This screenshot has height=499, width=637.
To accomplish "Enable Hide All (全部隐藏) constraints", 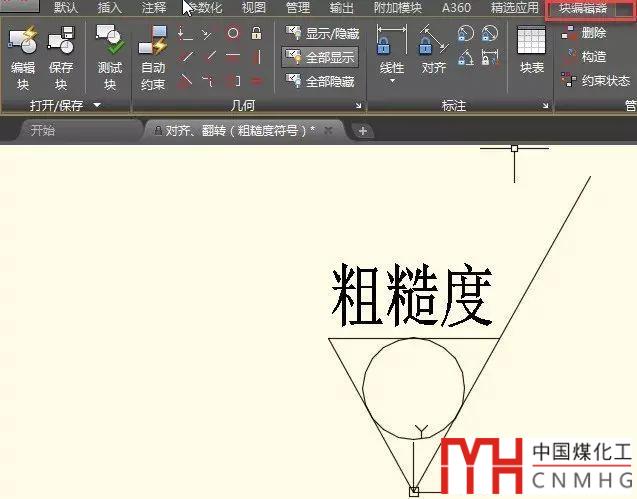I will pyautogui.click(x=320, y=81).
